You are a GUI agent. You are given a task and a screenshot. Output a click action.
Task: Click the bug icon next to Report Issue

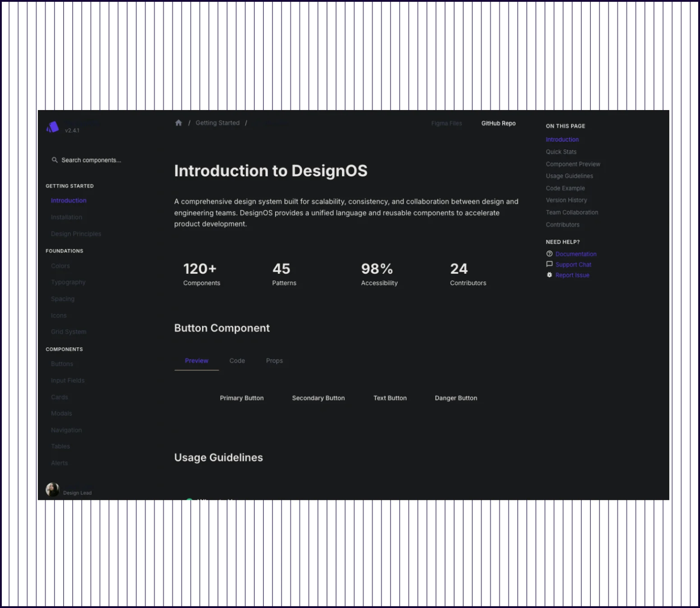(549, 275)
